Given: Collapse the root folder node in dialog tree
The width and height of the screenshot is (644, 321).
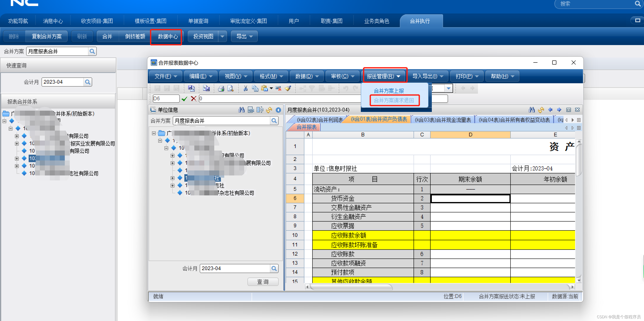Looking at the screenshot, I should pyautogui.click(x=154, y=133).
